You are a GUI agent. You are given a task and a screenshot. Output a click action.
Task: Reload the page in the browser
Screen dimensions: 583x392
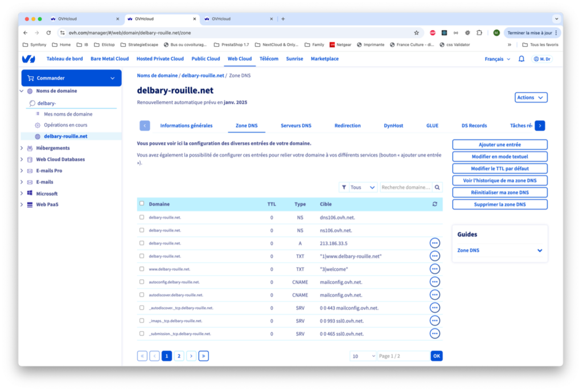48,32
